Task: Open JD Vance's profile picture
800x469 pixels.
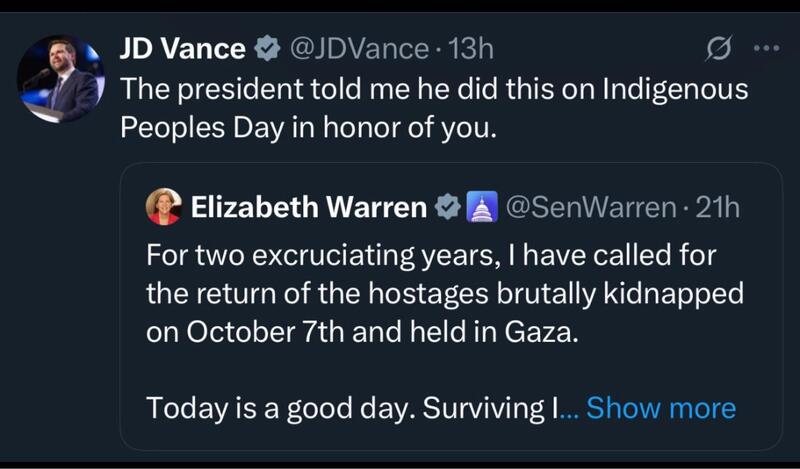Action: click(61, 79)
